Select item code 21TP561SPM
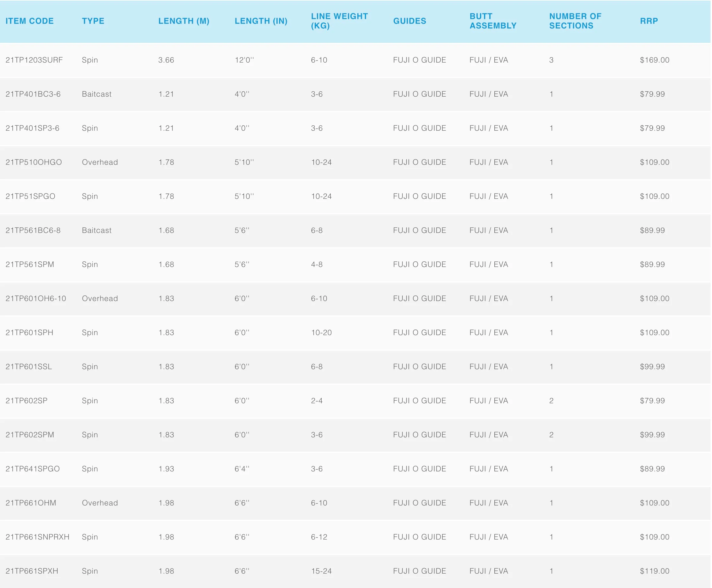The image size is (712, 588). tap(30, 265)
